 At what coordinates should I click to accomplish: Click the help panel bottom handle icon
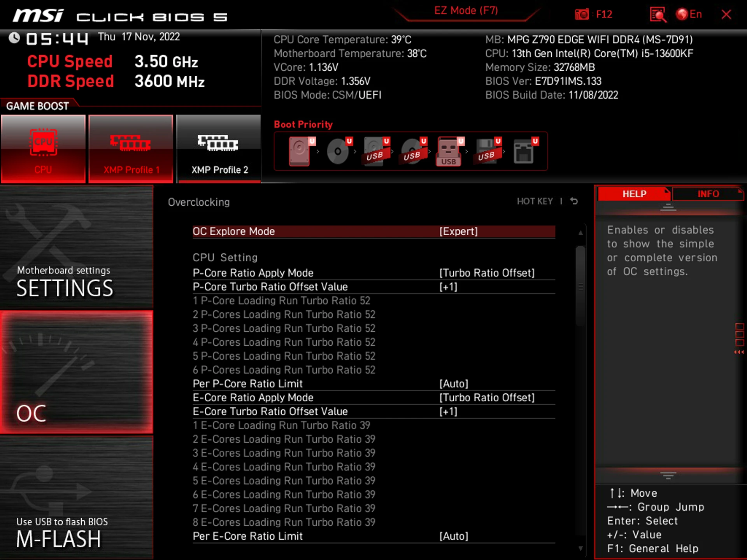(668, 475)
